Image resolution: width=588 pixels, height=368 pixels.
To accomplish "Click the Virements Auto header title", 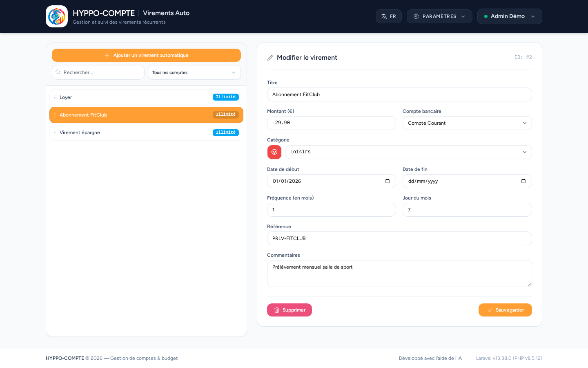I will click(x=166, y=13).
